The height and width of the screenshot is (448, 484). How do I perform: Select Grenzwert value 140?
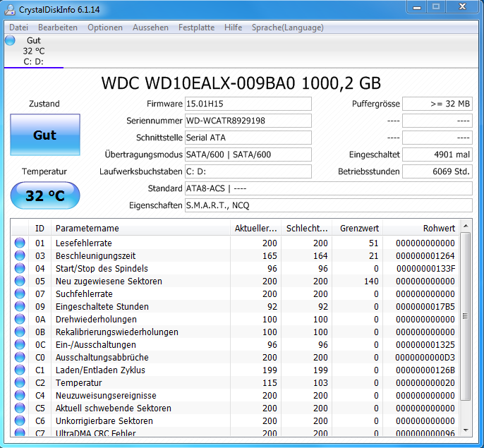tap(371, 281)
